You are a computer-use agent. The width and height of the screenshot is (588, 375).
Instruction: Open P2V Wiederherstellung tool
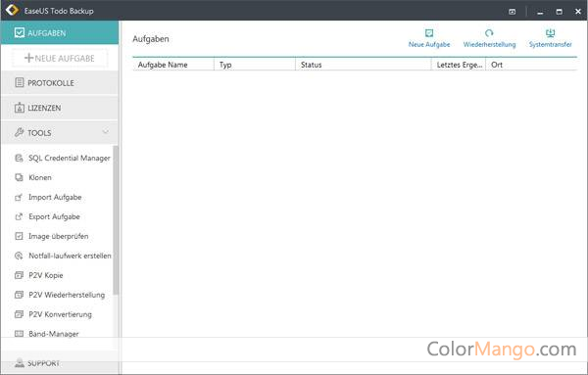pyautogui.click(x=60, y=295)
